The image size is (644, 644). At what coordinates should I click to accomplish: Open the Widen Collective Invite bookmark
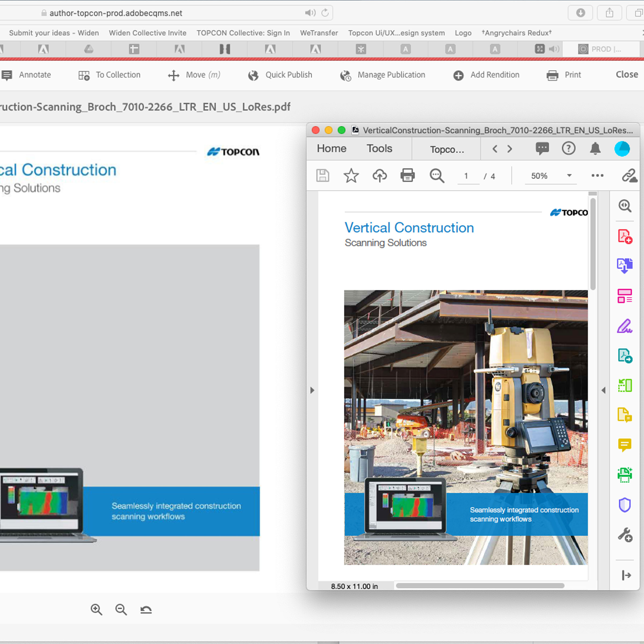(148, 33)
